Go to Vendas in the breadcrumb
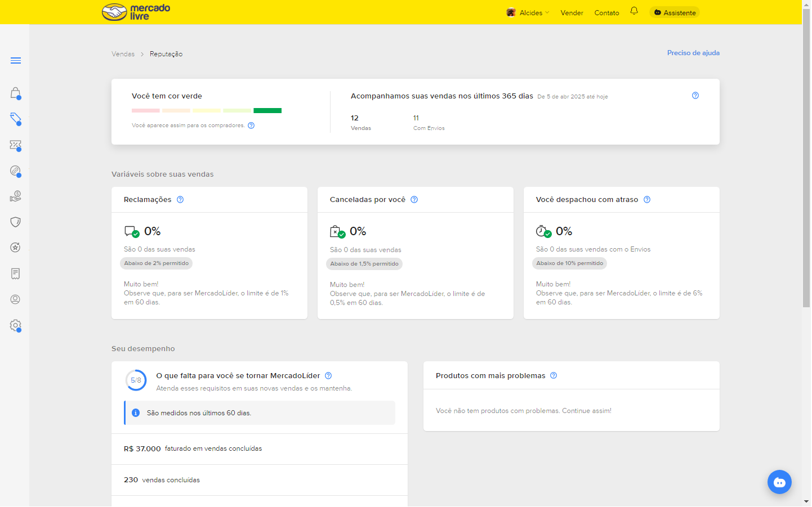 pyautogui.click(x=123, y=54)
